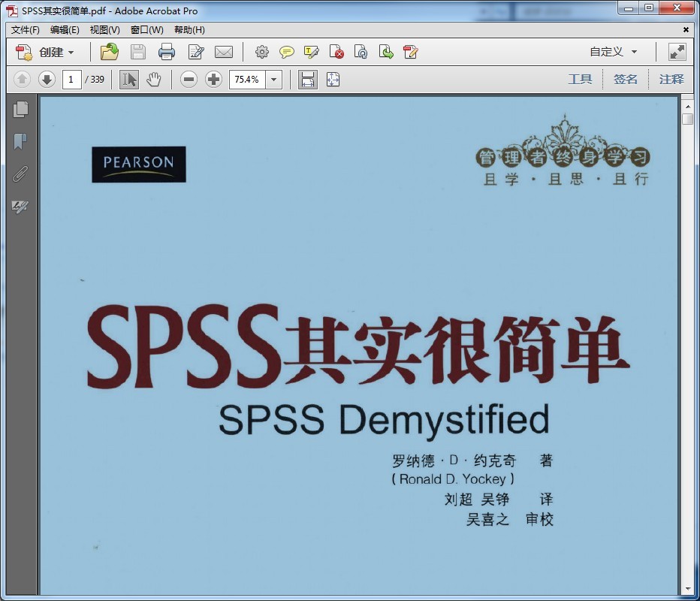Viewport: 700px width, 601px height.
Task: Open preferences with the gear icon
Action: (262, 52)
